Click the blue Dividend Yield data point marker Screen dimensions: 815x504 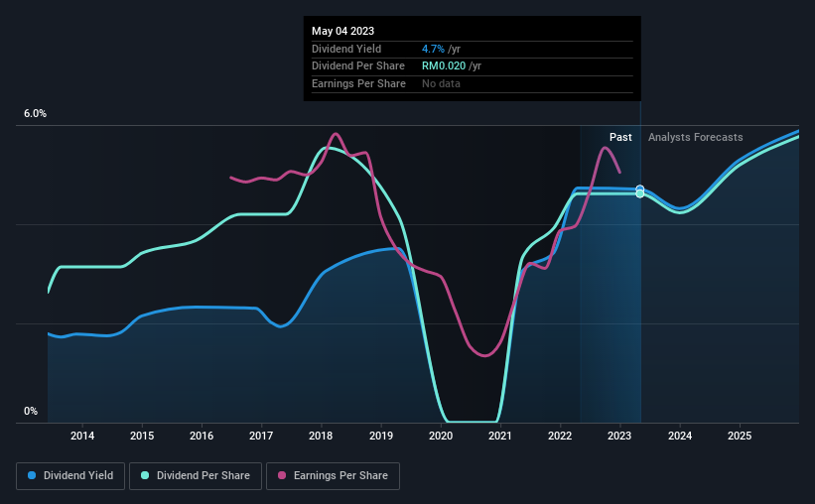640,189
